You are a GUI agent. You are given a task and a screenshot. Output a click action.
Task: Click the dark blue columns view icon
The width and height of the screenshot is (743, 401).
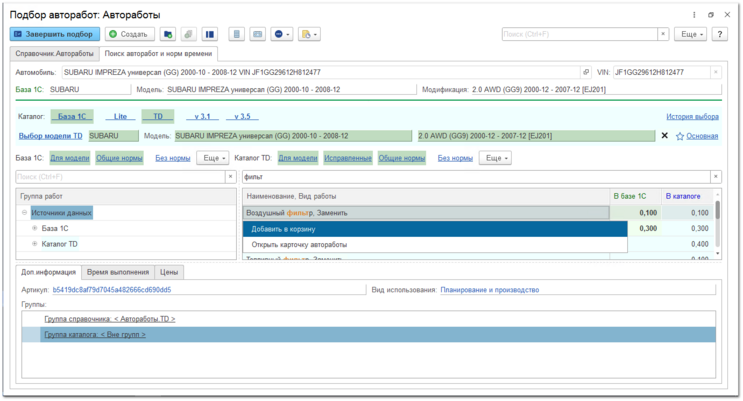tap(209, 34)
